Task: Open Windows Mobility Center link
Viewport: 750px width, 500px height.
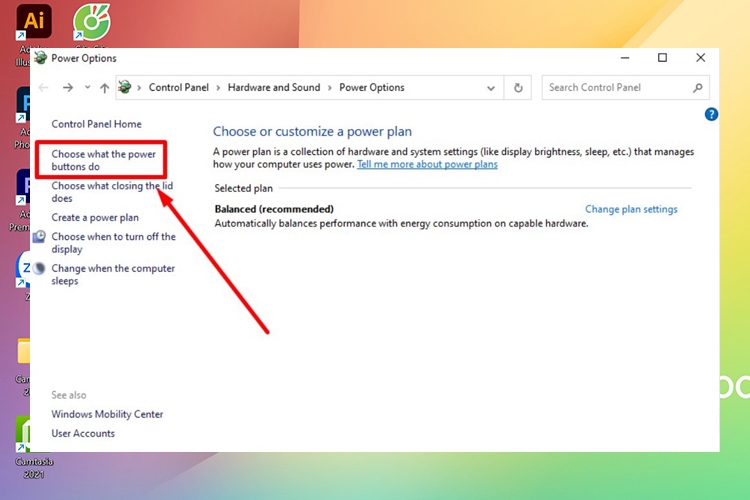Action: (107, 414)
